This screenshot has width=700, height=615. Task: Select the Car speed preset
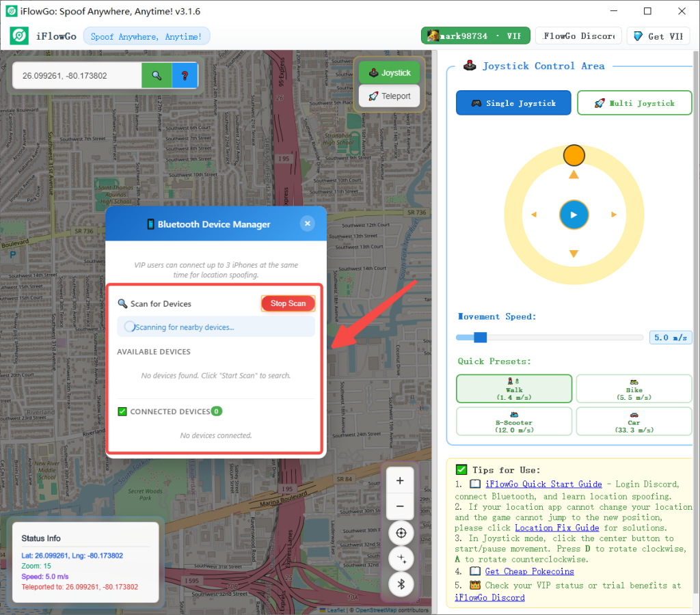(x=634, y=422)
